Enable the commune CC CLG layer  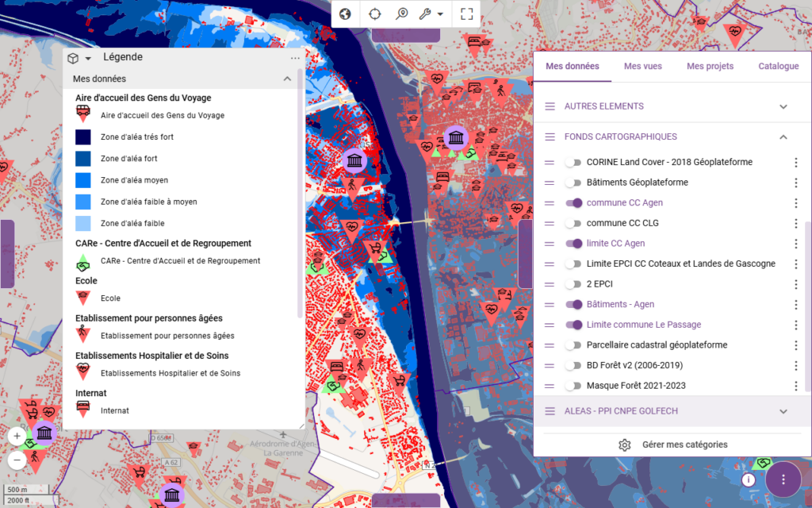tap(573, 223)
